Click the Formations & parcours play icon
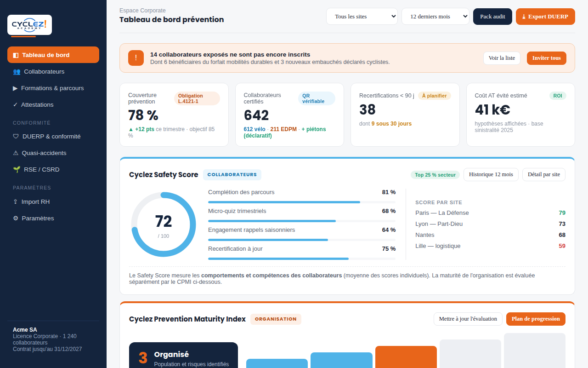This screenshot has height=368, width=588. (x=15, y=88)
